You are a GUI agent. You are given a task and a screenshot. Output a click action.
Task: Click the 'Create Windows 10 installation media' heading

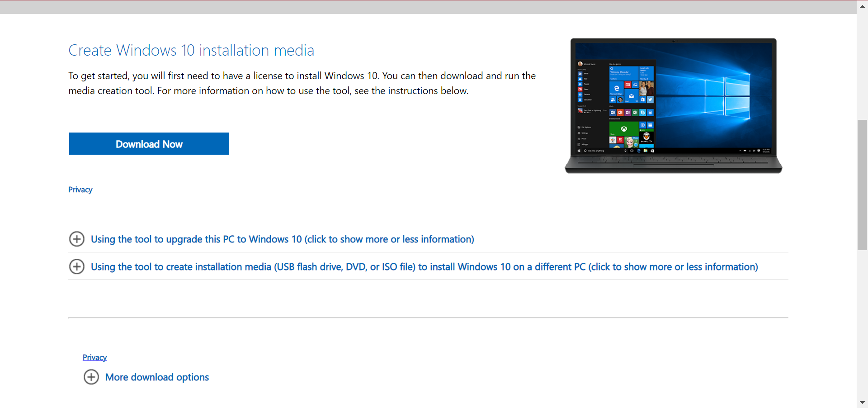191,50
